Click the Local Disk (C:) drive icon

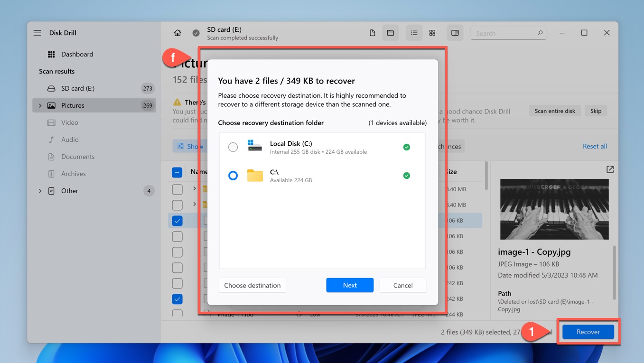tap(255, 146)
